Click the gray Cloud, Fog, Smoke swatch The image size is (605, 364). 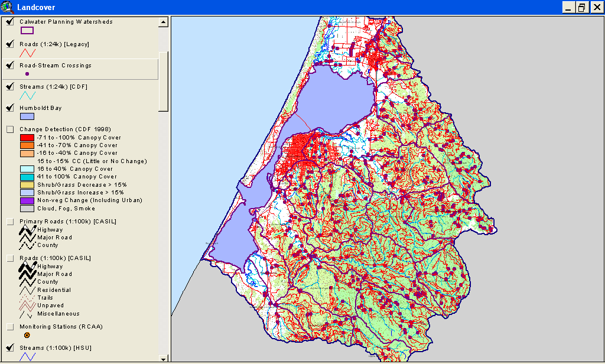(27, 209)
